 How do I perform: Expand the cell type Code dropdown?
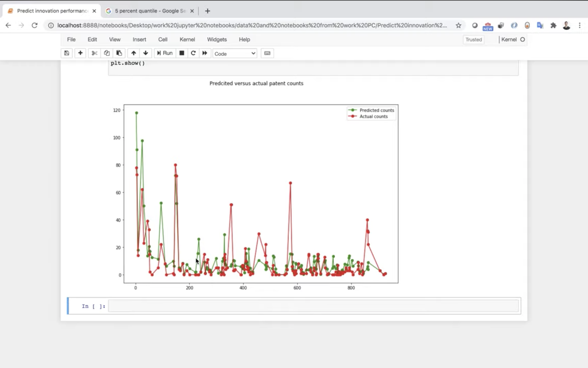point(235,54)
